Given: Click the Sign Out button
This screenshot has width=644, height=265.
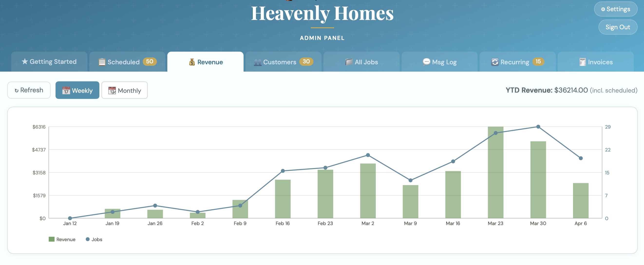Looking at the screenshot, I should 617,27.
